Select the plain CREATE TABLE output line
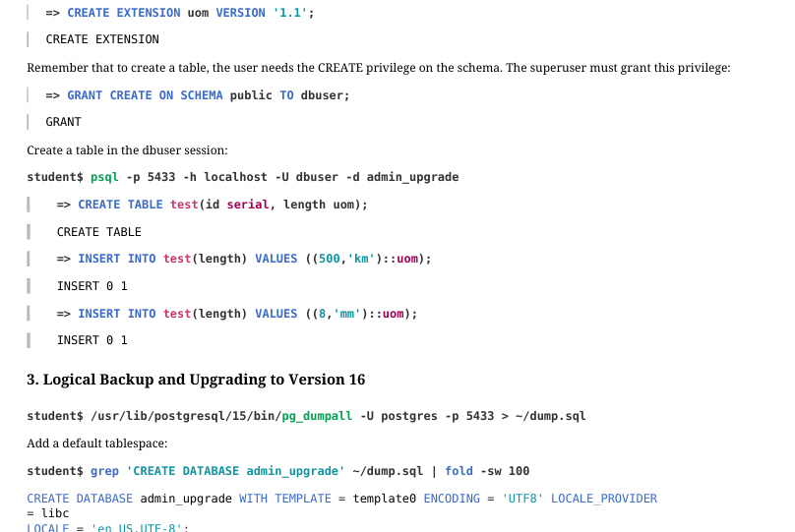Viewport: 795px width, 532px height. (98, 232)
